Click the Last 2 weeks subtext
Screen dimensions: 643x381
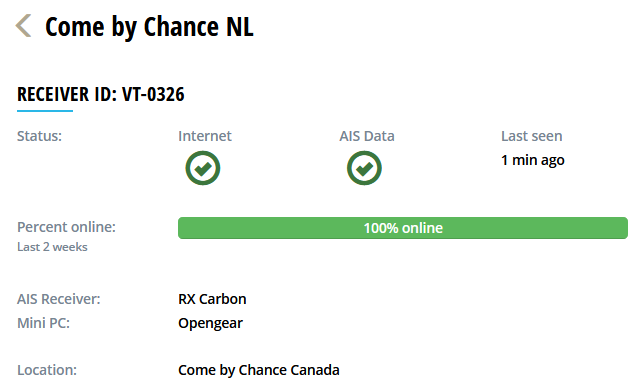click(52, 247)
